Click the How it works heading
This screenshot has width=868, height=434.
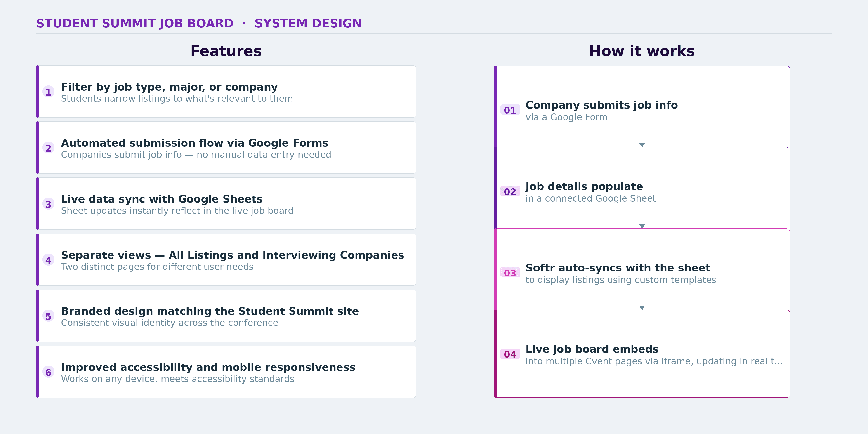642,51
